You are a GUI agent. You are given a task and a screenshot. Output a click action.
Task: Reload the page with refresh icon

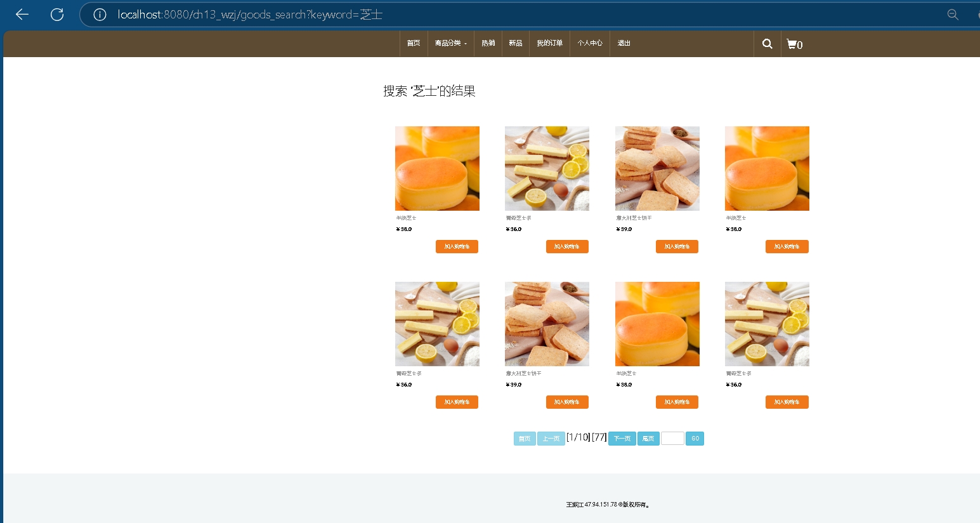point(57,15)
